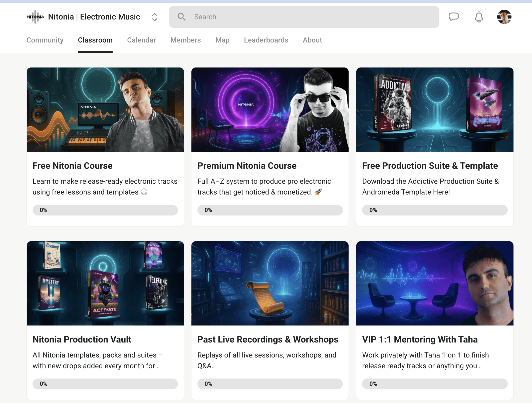The height and width of the screenshot is (403, 532).
Task: Click VIP 1:1 Mentoring progress bar
Action: pos(435,384)
